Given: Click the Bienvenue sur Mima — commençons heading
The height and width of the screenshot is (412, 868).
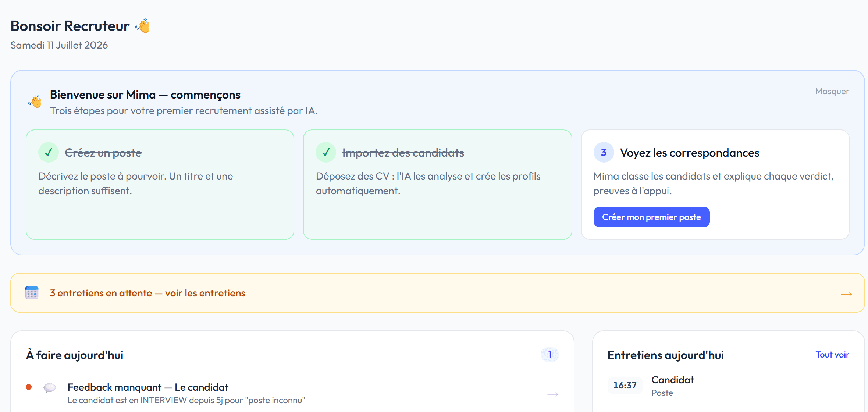Looking at the screenshot, I should click(x=145, y=95).
